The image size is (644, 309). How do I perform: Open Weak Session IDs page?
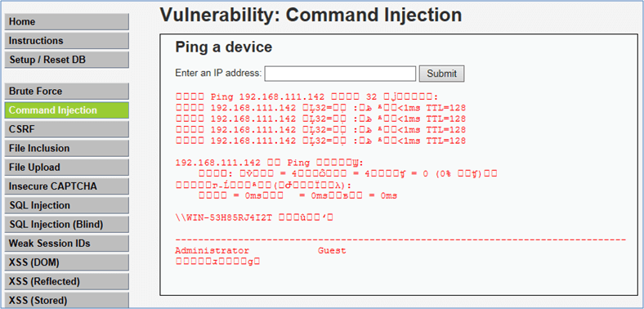[x=66, y=244]
